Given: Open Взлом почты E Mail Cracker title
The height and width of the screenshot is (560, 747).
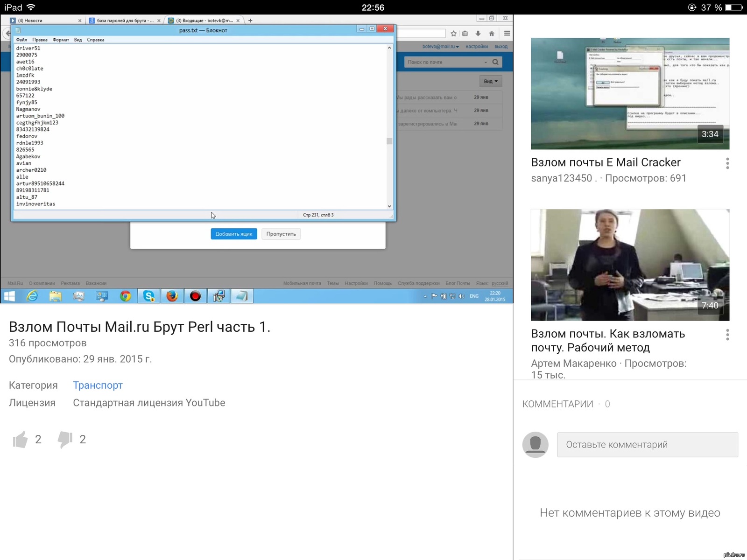Looking at the screenshot, I should pos(606,162).
